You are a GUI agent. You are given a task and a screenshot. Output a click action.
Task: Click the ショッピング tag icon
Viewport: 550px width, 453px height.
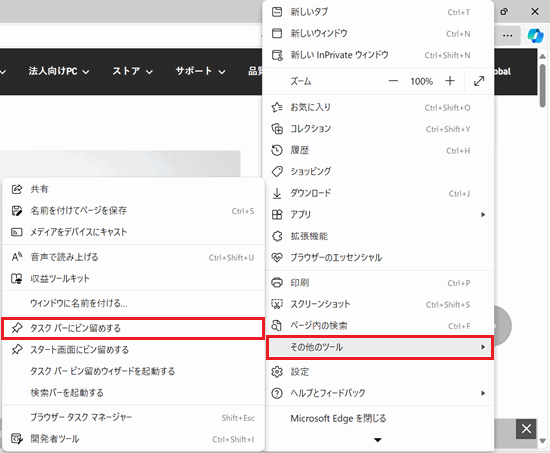(x=277, y=172)
